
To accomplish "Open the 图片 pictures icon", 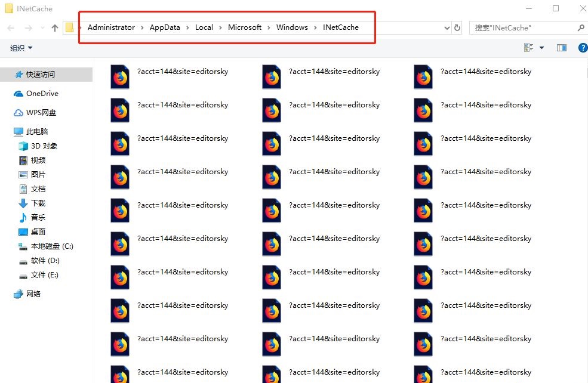I will pyautogui.click(x=23, y=175).
